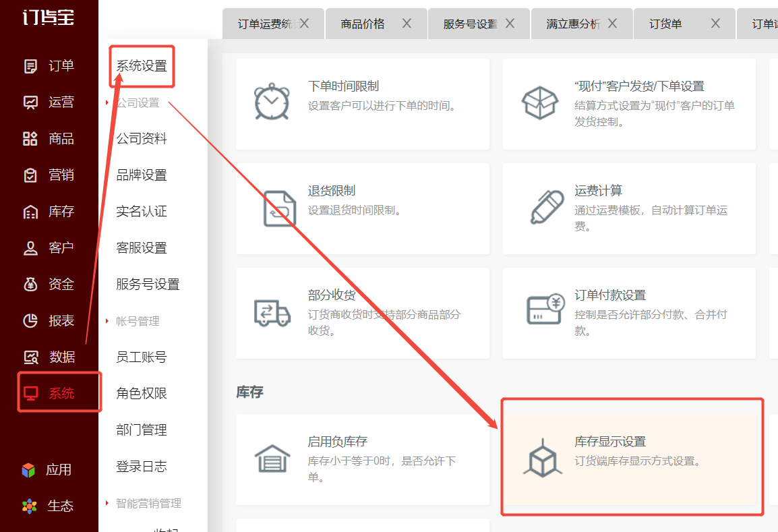Image resolution: width=778 pixels, height=532 pixels.
Task: Click description 库存小于等于0时，是否允许下单。
Action: (382, 469)
